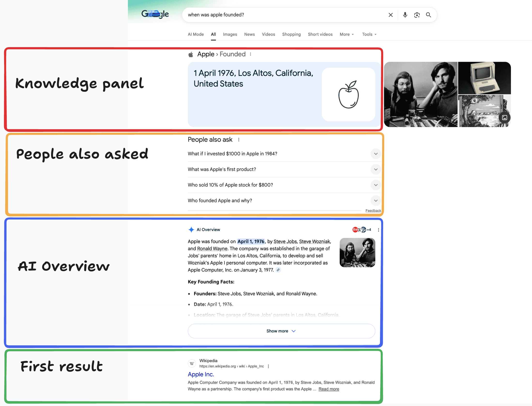The height and width of the screenshot is (406, 532).
Task: Click the Wikipedia favicon on the first result
Action: tap(192, 363)
